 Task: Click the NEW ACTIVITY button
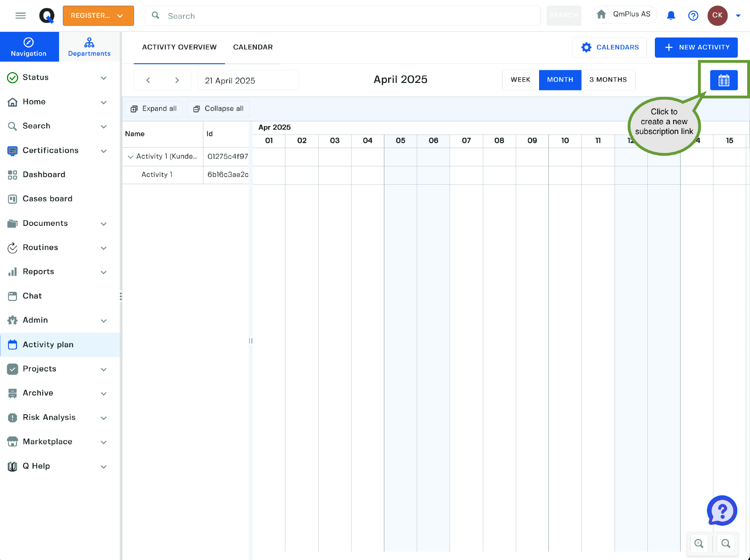pos(696,47)
